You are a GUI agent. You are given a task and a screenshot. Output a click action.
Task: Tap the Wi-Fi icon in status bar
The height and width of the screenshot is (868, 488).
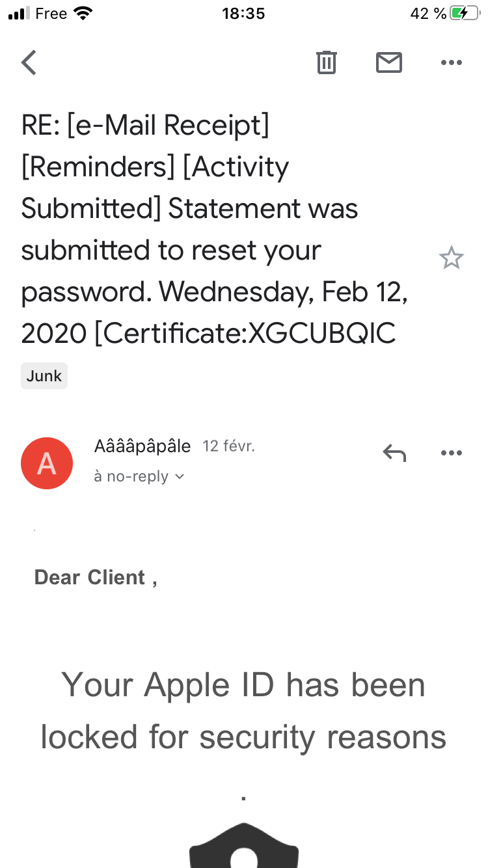tap(83, 14)
